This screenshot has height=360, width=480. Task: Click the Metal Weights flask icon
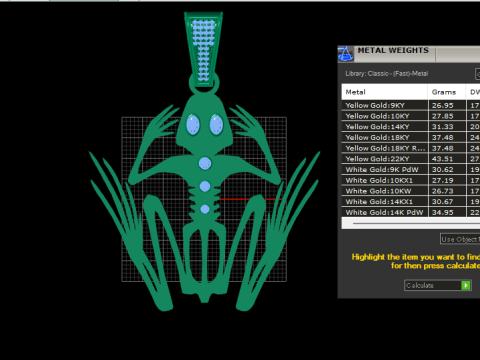pos(345,54)
